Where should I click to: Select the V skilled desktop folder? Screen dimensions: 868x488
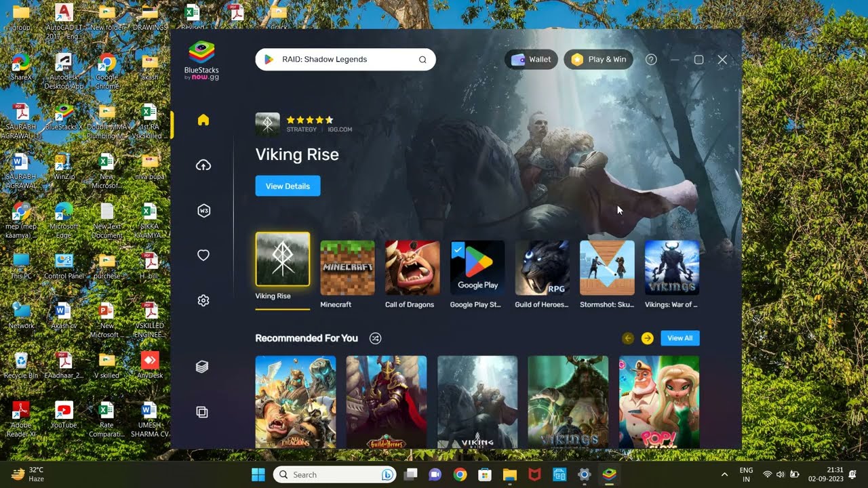click(106, 365)
